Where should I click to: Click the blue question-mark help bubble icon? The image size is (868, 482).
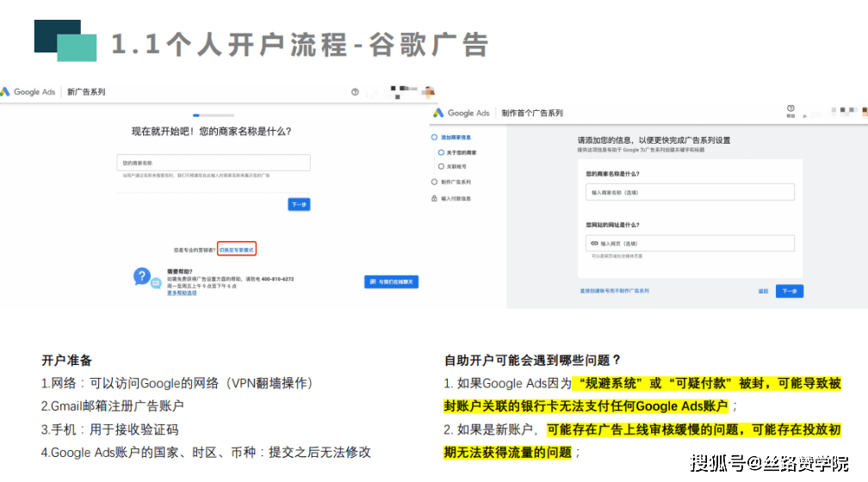coord(142,276)
